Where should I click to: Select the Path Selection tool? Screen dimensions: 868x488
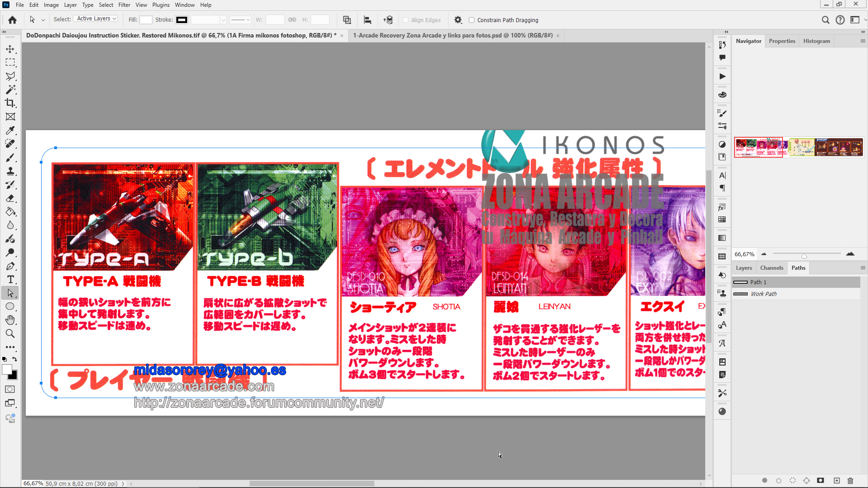10,293
